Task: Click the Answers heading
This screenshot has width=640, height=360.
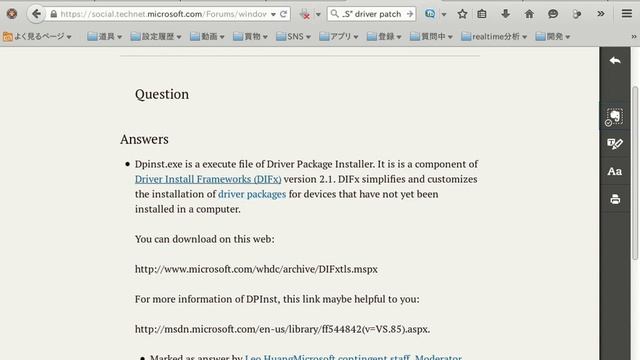Action: coord(144,139)
